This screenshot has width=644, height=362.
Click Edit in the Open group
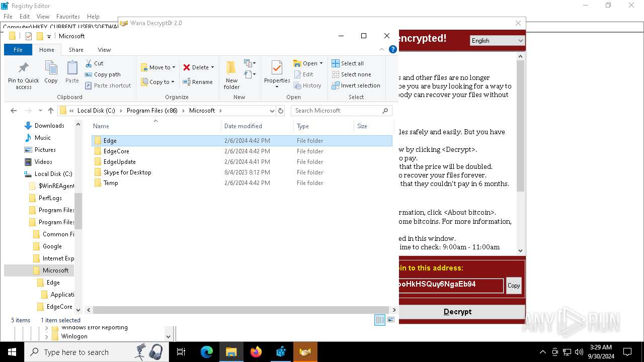(x=304, y=74)
